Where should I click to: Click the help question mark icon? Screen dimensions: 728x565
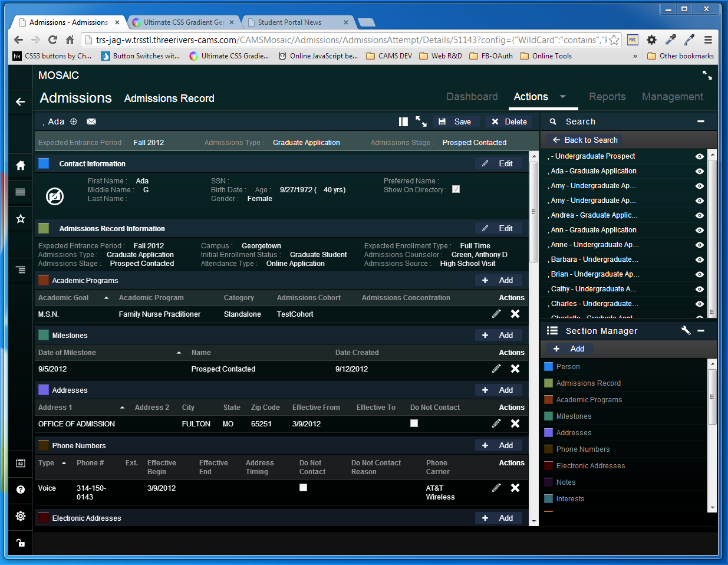[20, 490]
